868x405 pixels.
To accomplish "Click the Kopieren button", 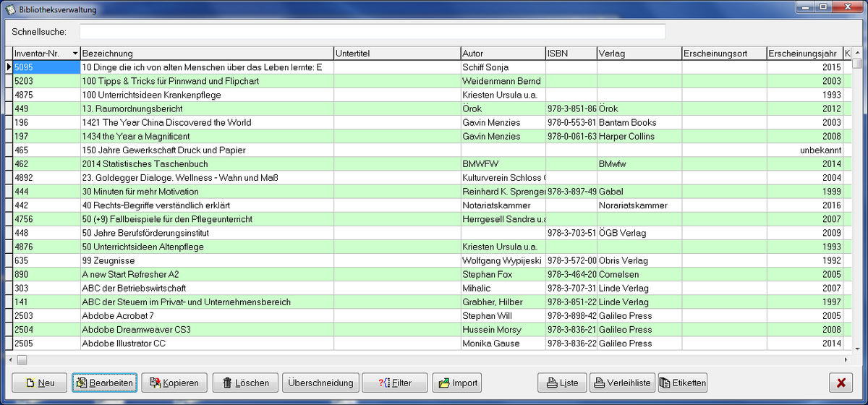I will point(174,383).
